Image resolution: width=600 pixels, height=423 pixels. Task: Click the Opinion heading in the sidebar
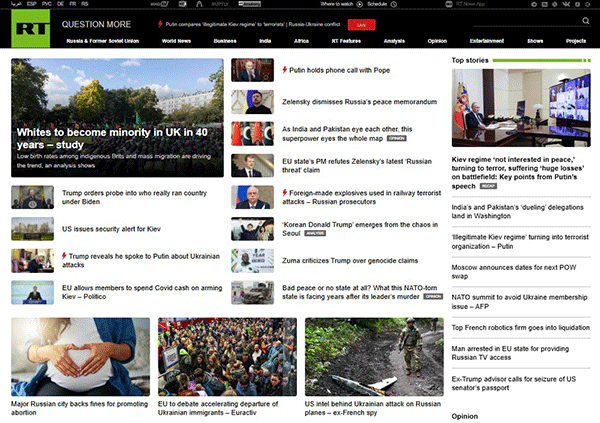[x=465, y=416]
